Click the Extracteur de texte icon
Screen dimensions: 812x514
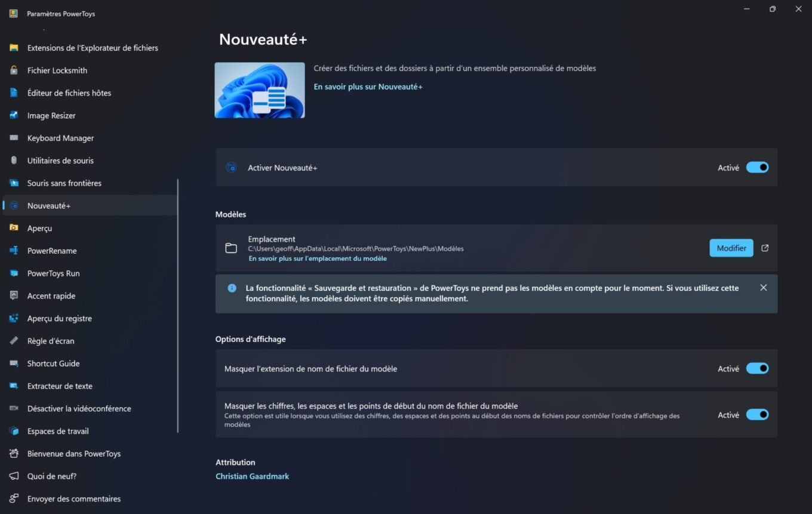pyautogui.click(x=14, y=386)
